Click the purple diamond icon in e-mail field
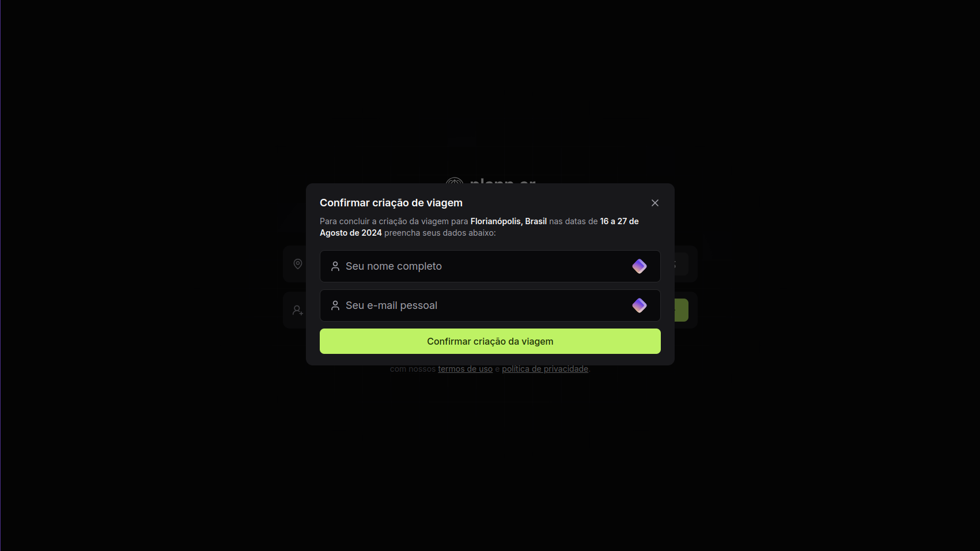Screen dimensions: 980x551 pyautogui.click(x=640, y=305)
